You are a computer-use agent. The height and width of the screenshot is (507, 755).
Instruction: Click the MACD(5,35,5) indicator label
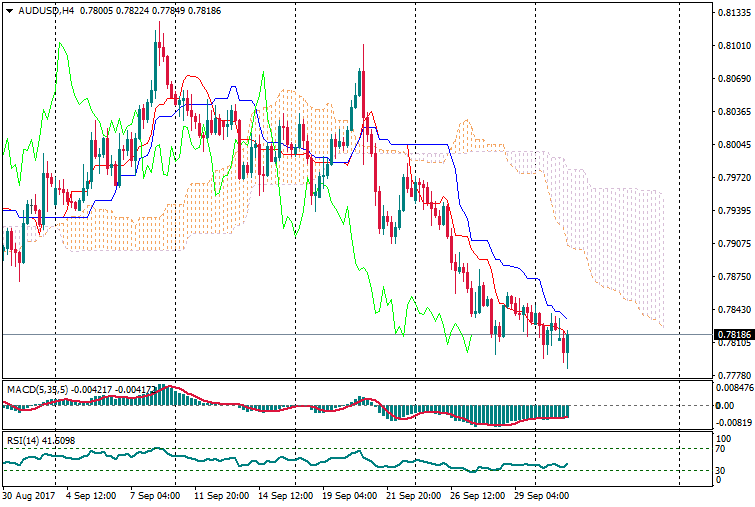coord(35,389)
